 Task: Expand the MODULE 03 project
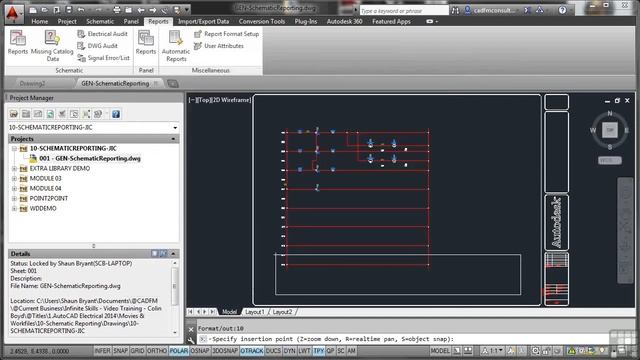[14, 178]
